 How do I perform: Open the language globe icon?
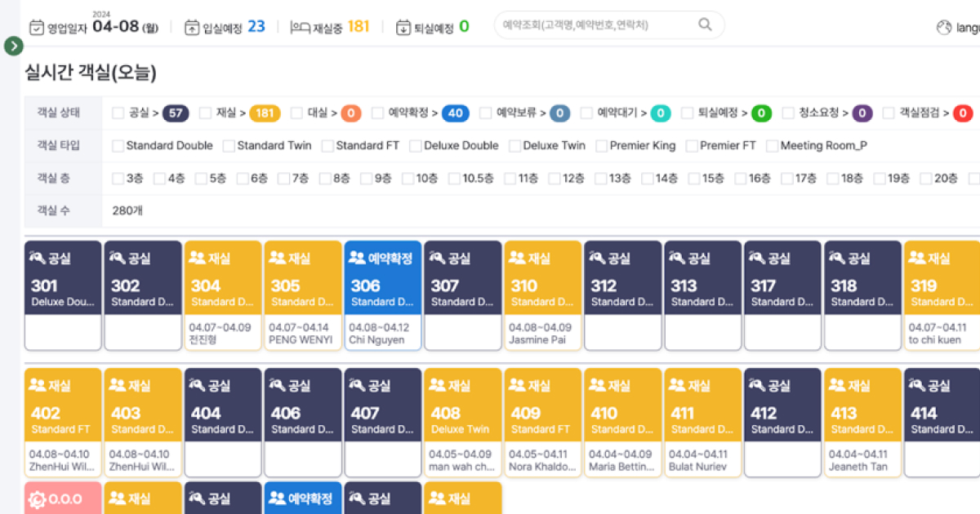(944, 27)
